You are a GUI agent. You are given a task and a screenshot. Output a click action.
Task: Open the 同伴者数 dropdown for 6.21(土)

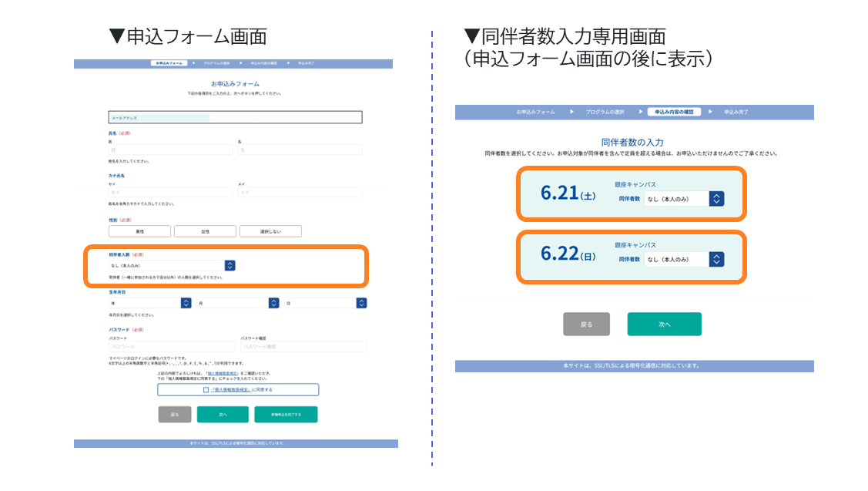[x=684, y=198]
